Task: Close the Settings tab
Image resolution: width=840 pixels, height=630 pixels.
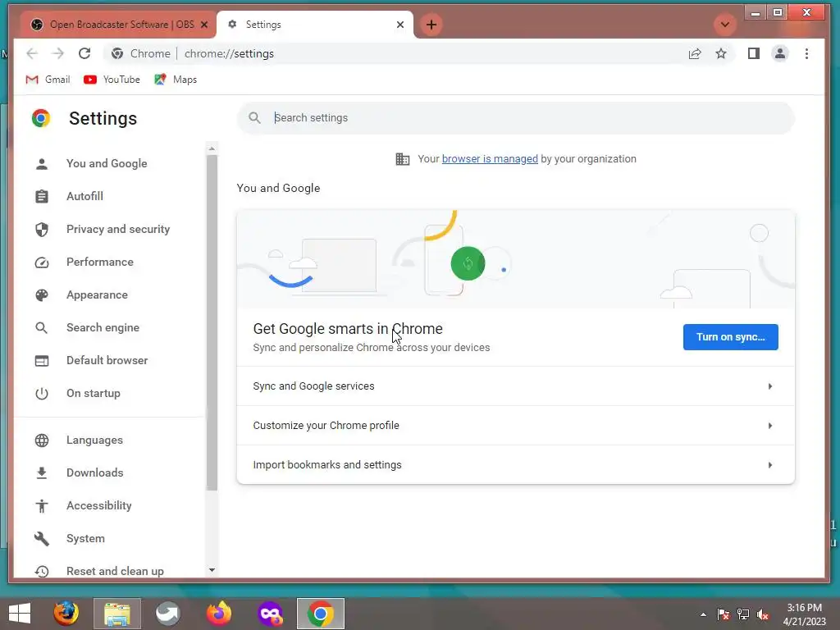Action: [x=400, y=25]
